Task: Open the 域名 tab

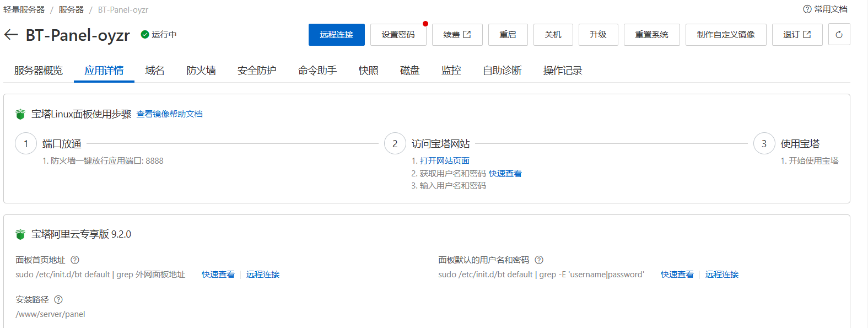Action: (x=155, y=71)
